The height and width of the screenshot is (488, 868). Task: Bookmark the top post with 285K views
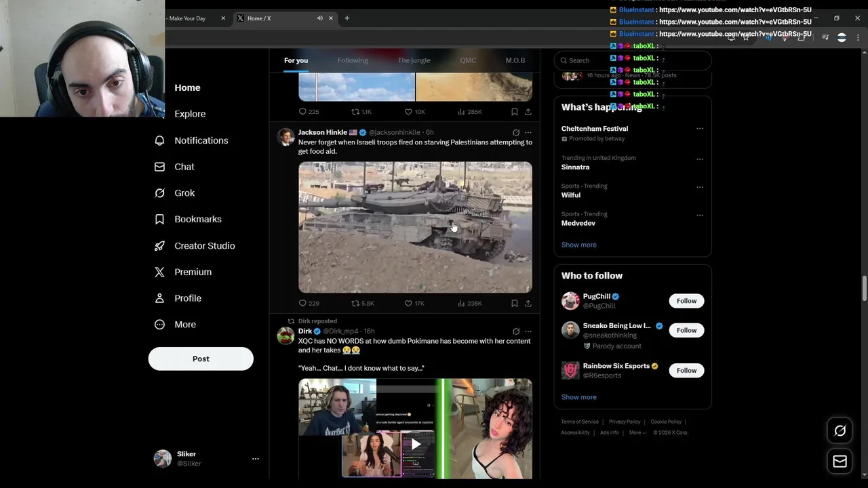point(515,111)
